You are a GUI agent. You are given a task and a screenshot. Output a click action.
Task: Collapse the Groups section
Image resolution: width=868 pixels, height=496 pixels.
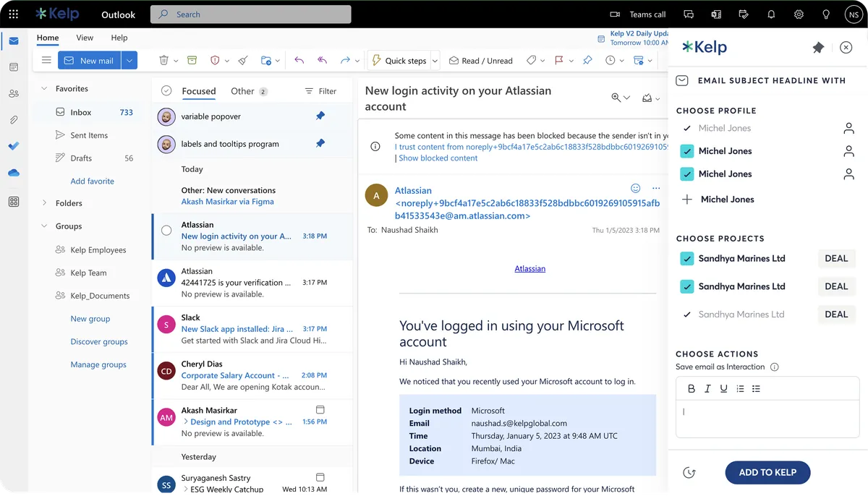44,226
